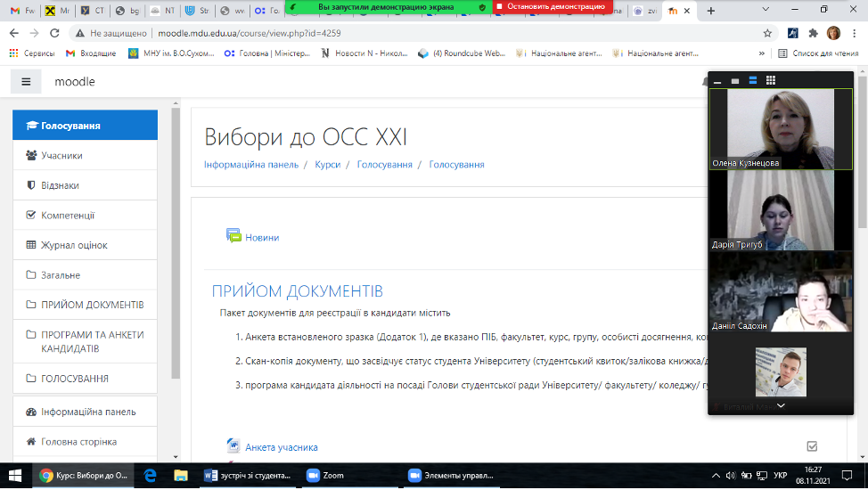Open Zoom from the Windows taskbar
868x490 pixels.
[x=325, y=476]
